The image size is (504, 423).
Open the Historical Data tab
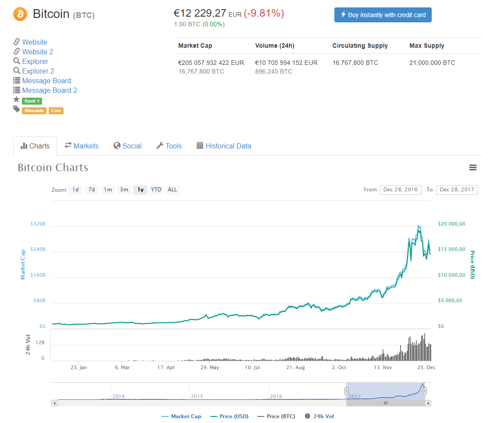224,146
